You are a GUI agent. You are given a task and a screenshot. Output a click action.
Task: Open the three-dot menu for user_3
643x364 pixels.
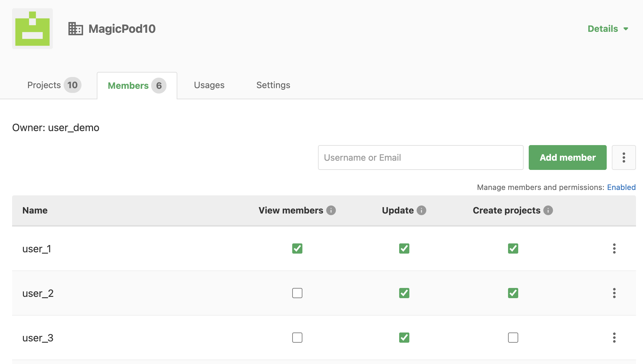[614, 338]
